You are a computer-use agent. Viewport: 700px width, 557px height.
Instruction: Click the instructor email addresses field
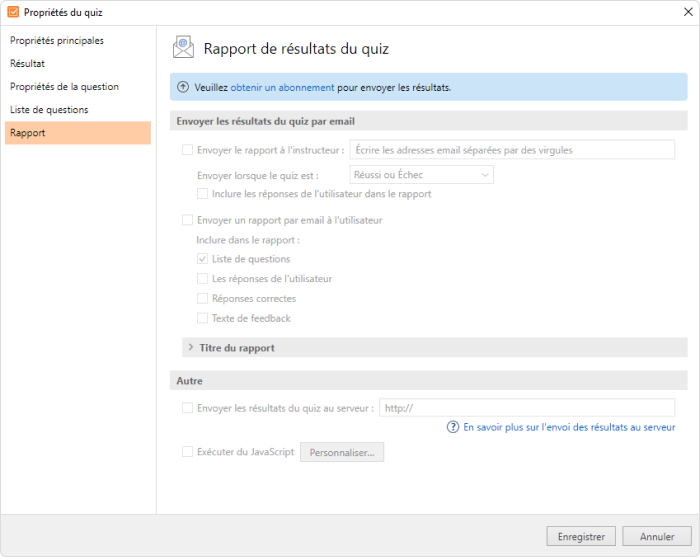(512, 150)
